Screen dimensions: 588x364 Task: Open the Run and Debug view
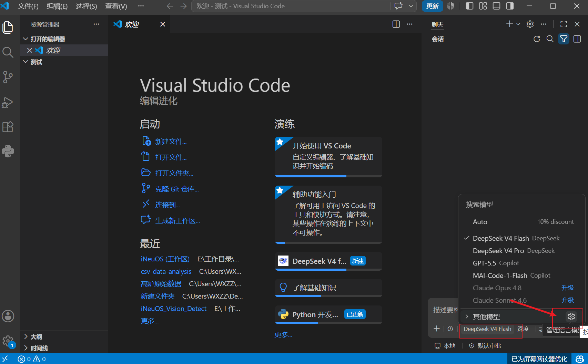[x=8, y=102]
